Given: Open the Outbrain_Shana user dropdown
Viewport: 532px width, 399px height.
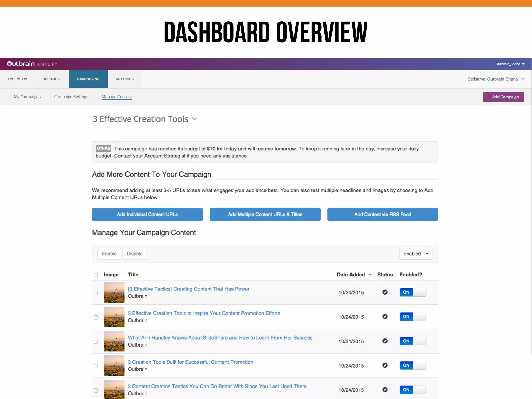Looking at the screenshot, I should click(x=510, y=64).
